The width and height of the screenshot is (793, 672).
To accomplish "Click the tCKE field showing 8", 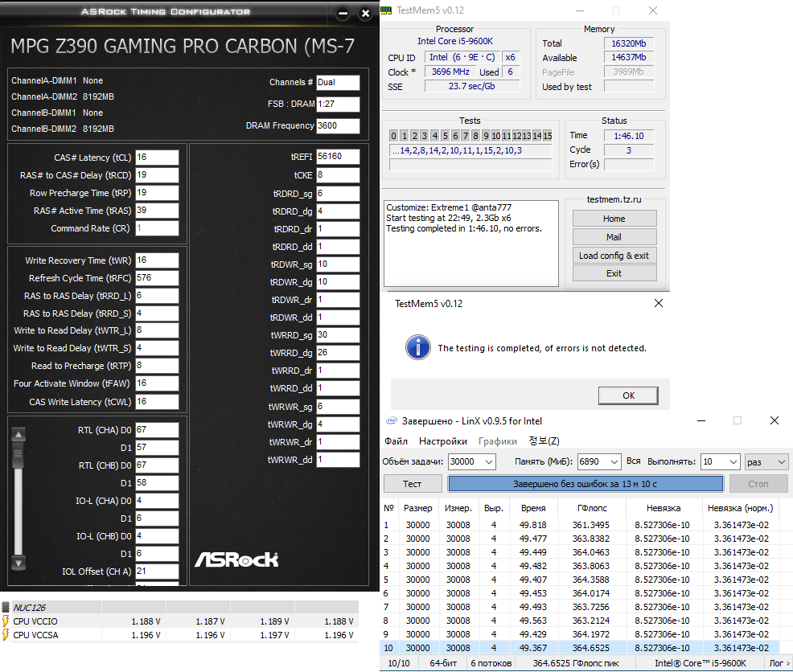I will tap(338, 175).
